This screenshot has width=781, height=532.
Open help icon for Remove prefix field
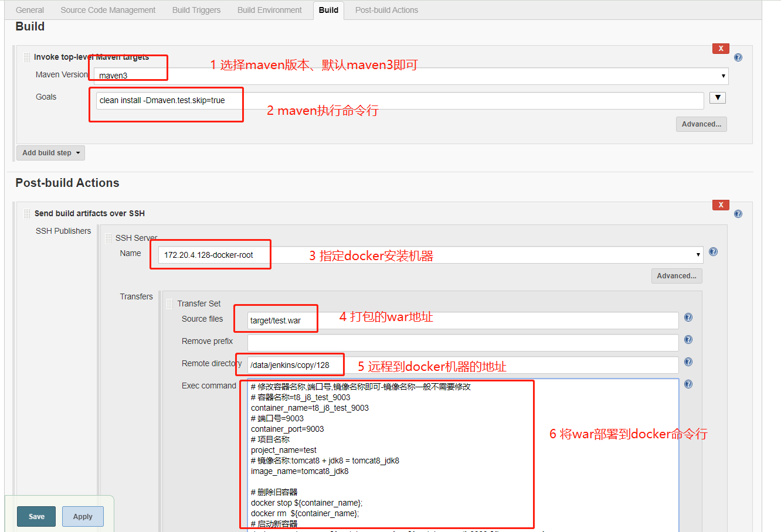click(x=688, y=340)
